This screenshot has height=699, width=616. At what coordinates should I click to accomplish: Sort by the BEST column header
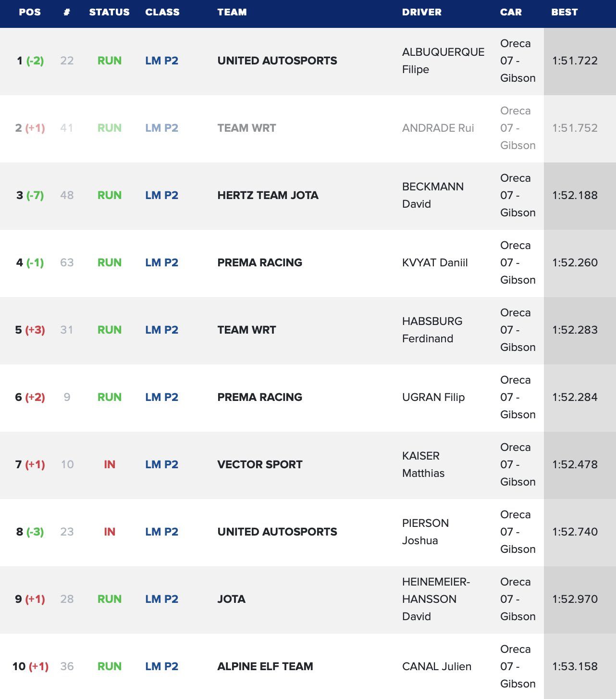[x=564, y=12]
